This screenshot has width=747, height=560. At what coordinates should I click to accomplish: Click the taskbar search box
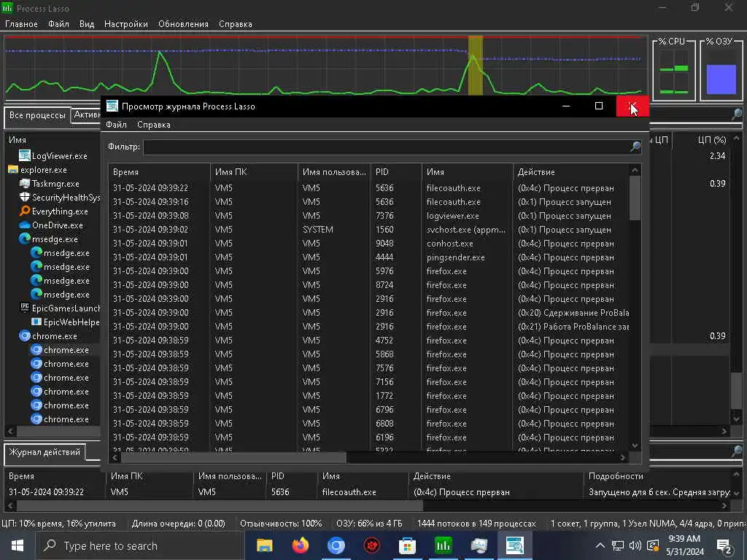pyautogui.click(x=141, y=545)
